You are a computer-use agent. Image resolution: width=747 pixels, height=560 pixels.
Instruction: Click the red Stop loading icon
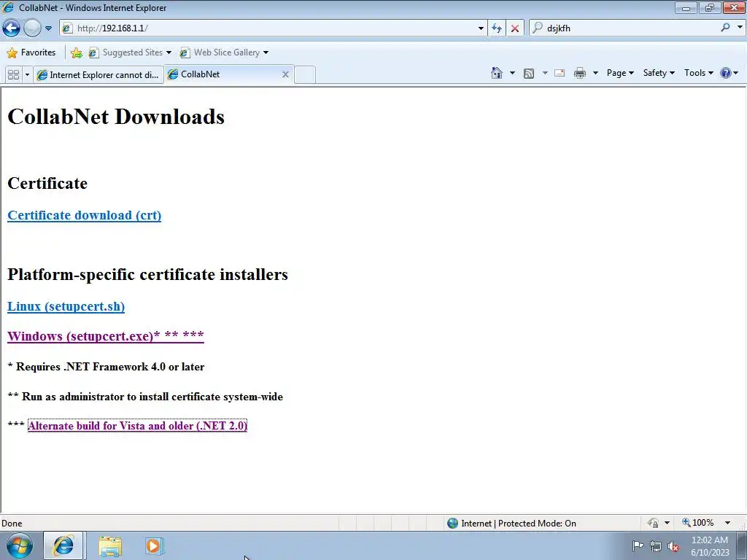pos(515,28)
